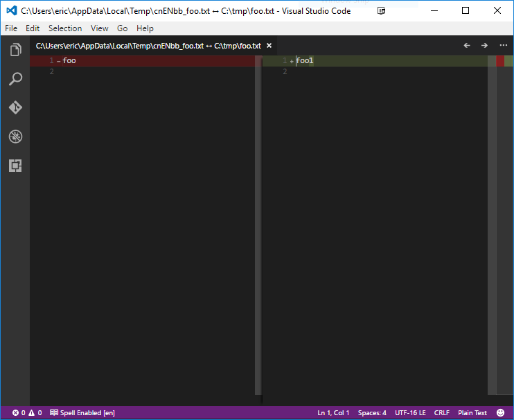Close the foo.txt diff editor tab

click(269, 46)
